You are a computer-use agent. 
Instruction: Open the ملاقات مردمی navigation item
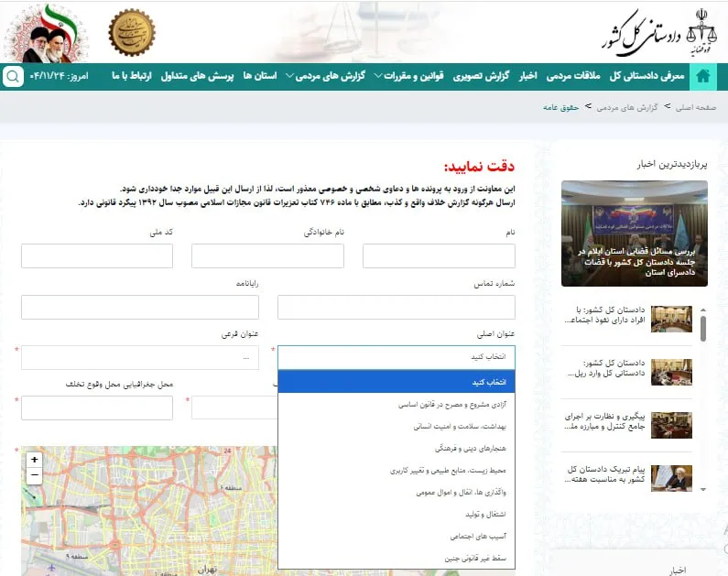[x=575, y=76]
